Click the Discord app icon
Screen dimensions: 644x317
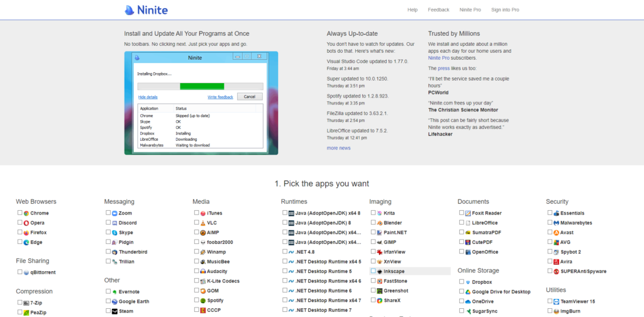(114, 223)
